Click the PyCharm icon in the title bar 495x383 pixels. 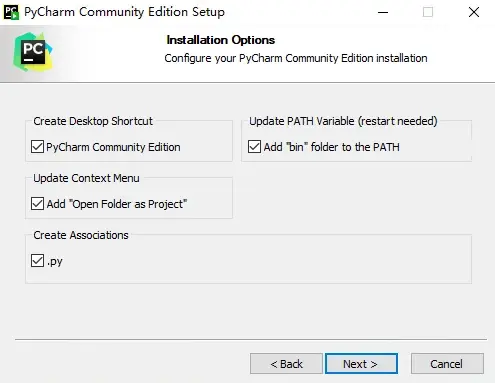click(x=11, y=12)
